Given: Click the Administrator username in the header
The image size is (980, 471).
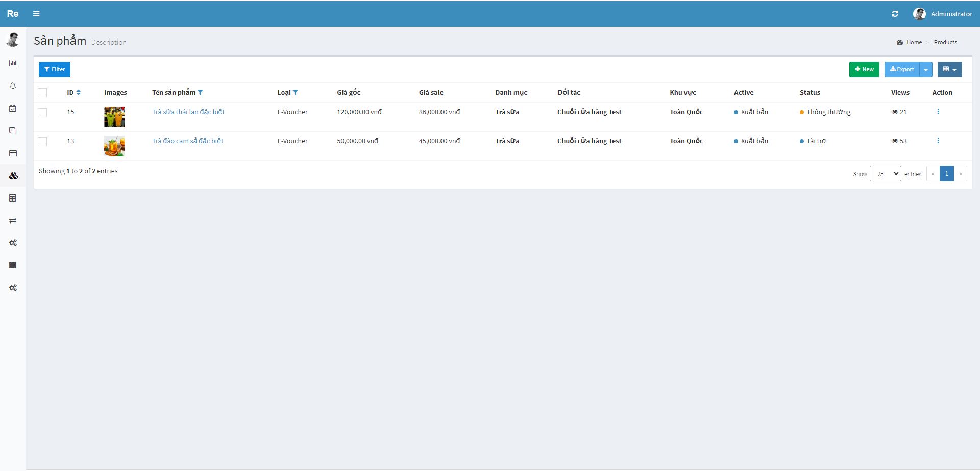Looking at the screenshot, I should point(951,14).
